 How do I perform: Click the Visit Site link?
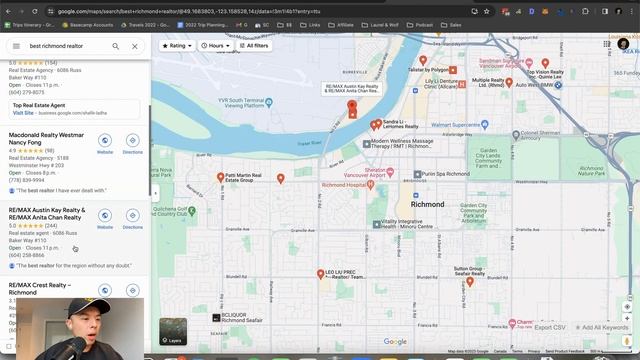23,113
